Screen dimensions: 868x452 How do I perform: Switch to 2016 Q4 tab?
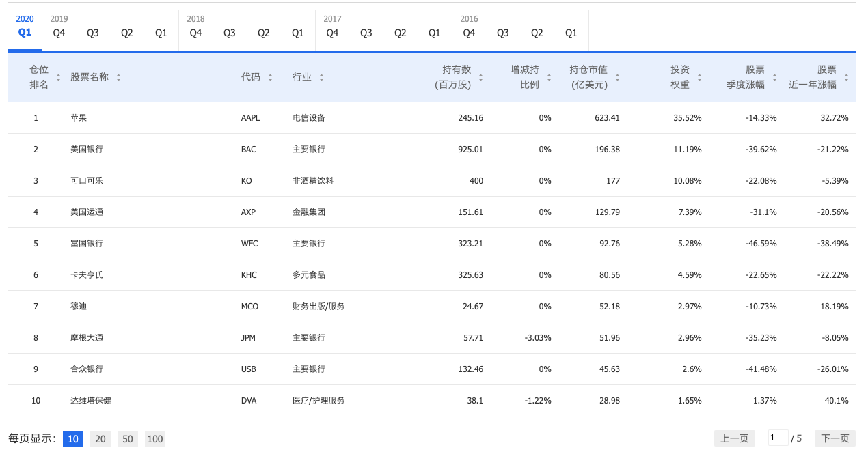(470, 33)
